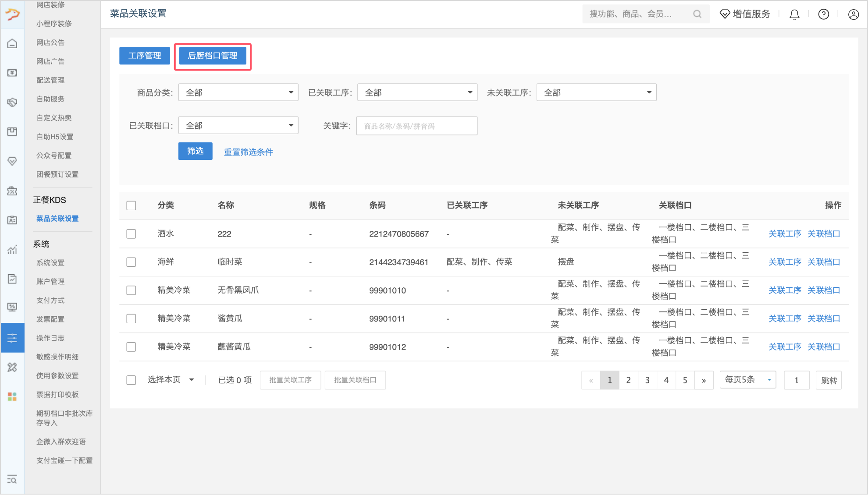This screenshot has height=495, width=868.
Task: Click the 增值服务 diamond icon
Action: point(725,14)
